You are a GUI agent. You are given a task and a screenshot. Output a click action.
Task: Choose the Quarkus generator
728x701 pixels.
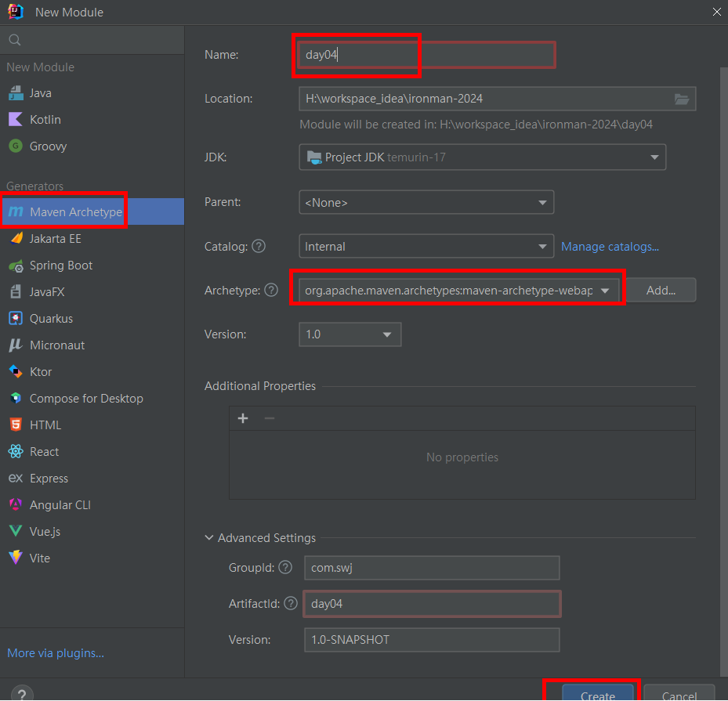tap(92, 319)
